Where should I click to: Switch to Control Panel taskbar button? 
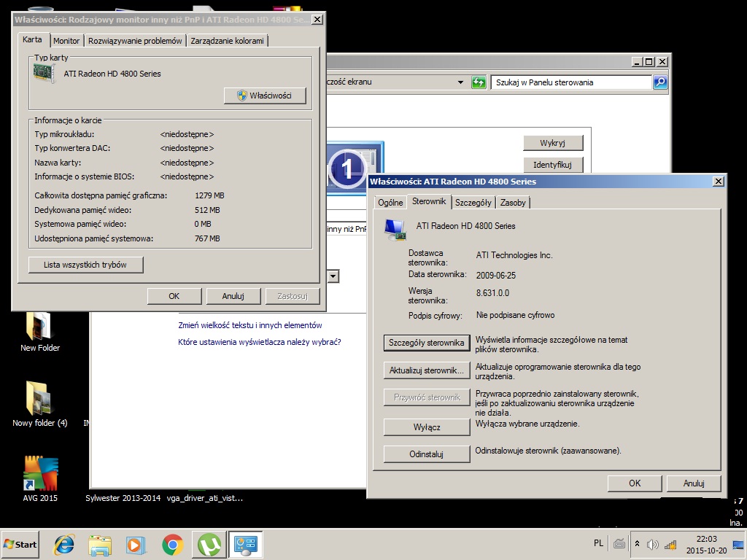coord(245,544)
